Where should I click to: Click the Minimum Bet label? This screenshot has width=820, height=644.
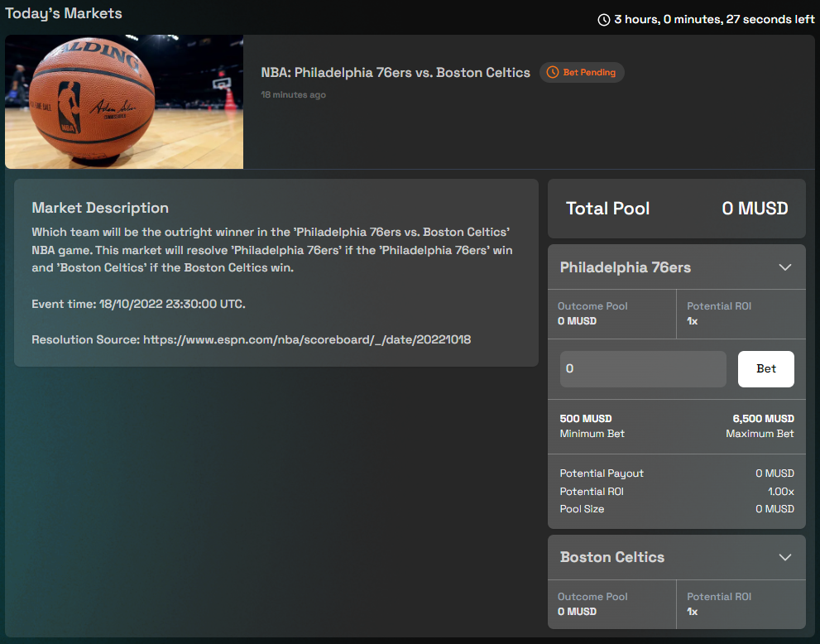tap(592, 434)
